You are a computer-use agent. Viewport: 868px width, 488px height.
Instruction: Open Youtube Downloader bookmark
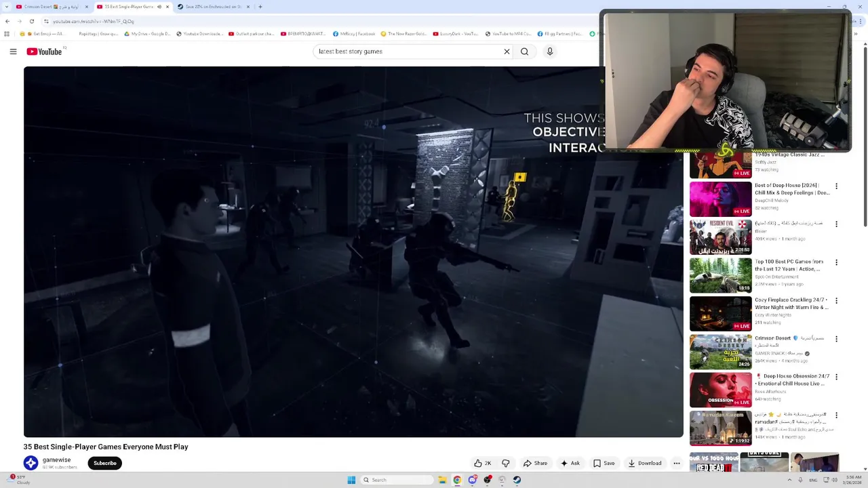coord(199,34)
